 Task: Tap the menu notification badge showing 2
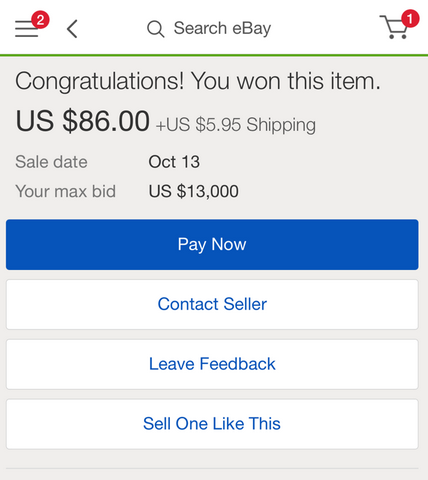click(40, 20)
